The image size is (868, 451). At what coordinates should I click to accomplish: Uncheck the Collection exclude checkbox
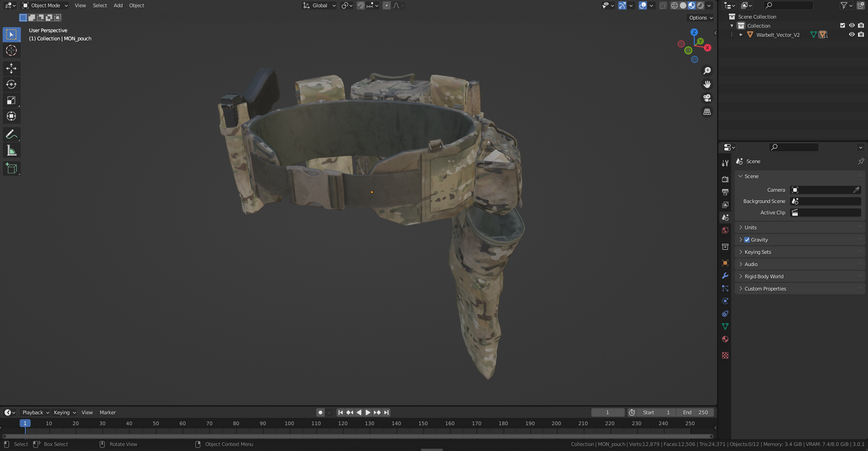coord(842,26)
